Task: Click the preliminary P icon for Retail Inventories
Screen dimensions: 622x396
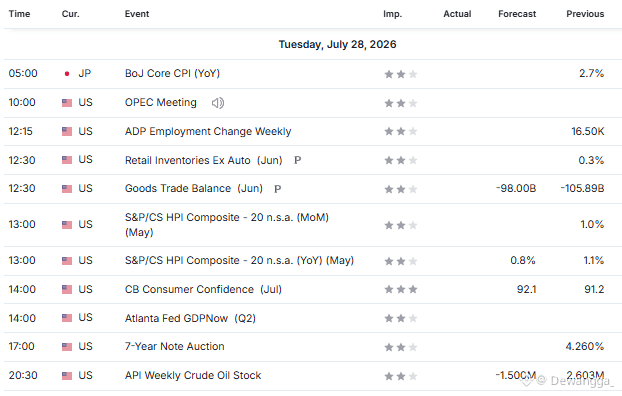Action: [298, 160]
